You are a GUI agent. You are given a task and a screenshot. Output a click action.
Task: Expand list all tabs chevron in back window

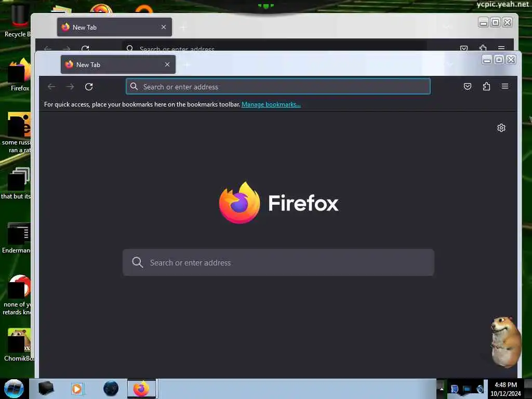(x=447, y=27)
